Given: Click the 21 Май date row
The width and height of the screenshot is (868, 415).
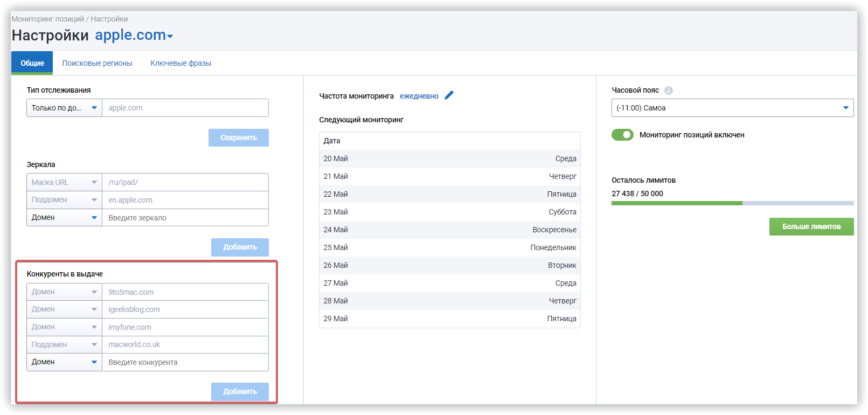Looking at the screenshot, I should (450, 176).
